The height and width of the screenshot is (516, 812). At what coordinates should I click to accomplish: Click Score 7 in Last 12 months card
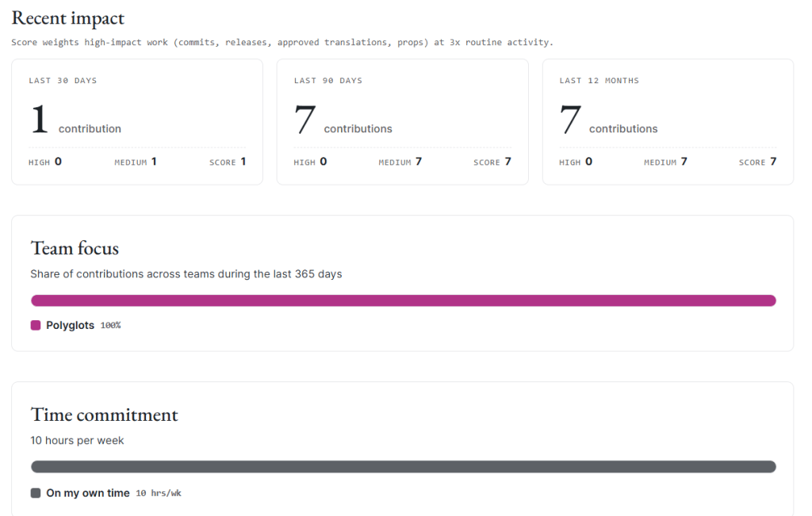tap(757, 162)
